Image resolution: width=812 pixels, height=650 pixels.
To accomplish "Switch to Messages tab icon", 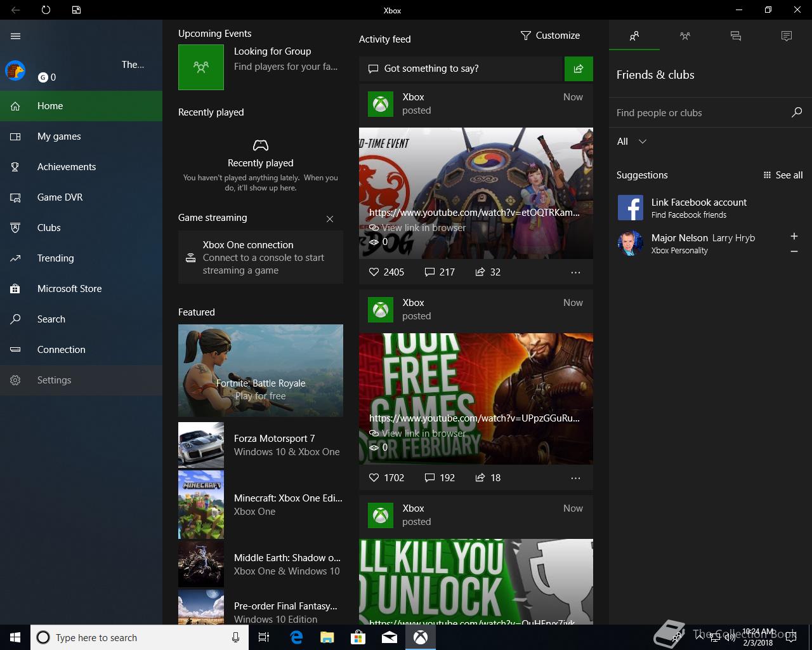I will [736, 36].
